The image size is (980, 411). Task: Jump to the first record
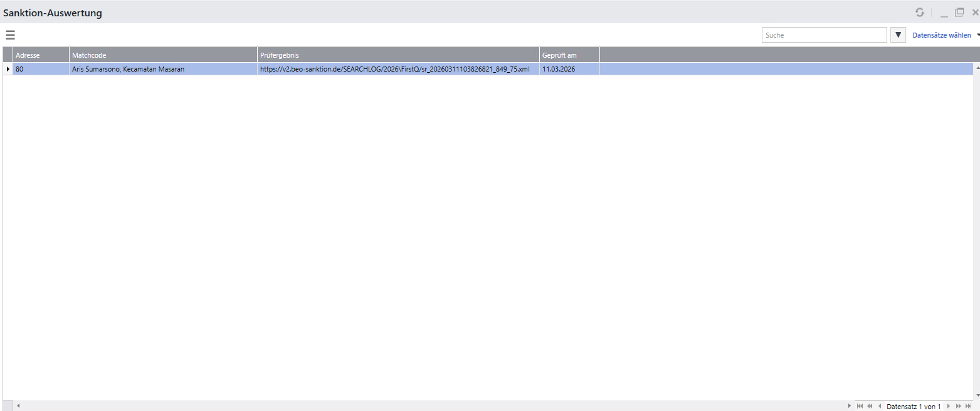(x=860, y=407)
